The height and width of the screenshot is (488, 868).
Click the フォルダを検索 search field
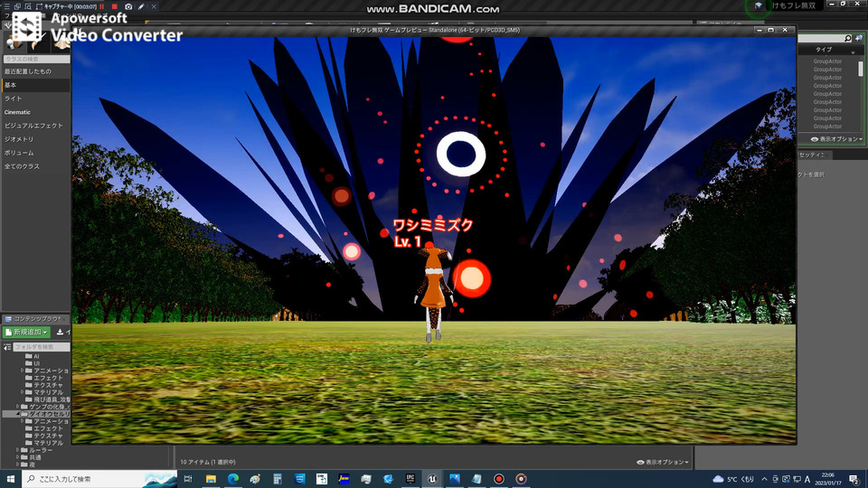pyautogui.click(x=42, y=347)
